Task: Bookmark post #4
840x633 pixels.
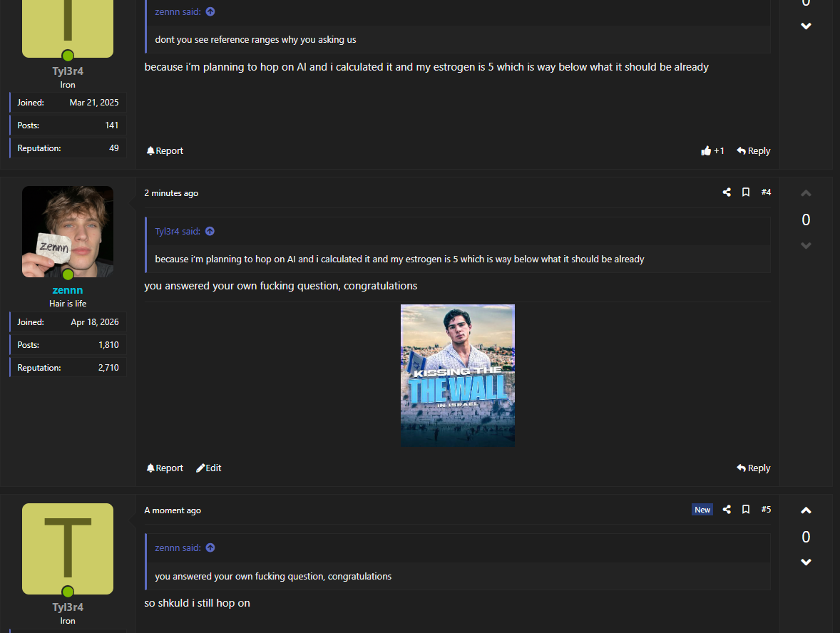Action: point(745,192)
